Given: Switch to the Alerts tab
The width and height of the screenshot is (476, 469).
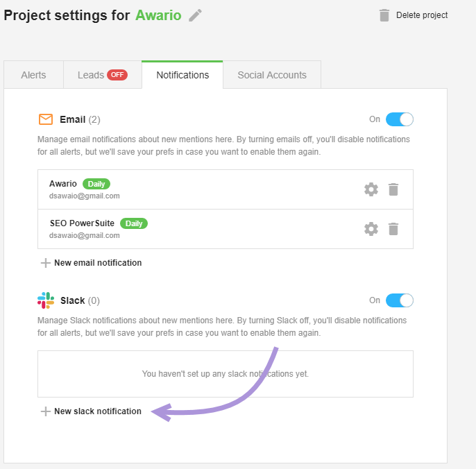Looking at the screenshot, I should [33, 75].
